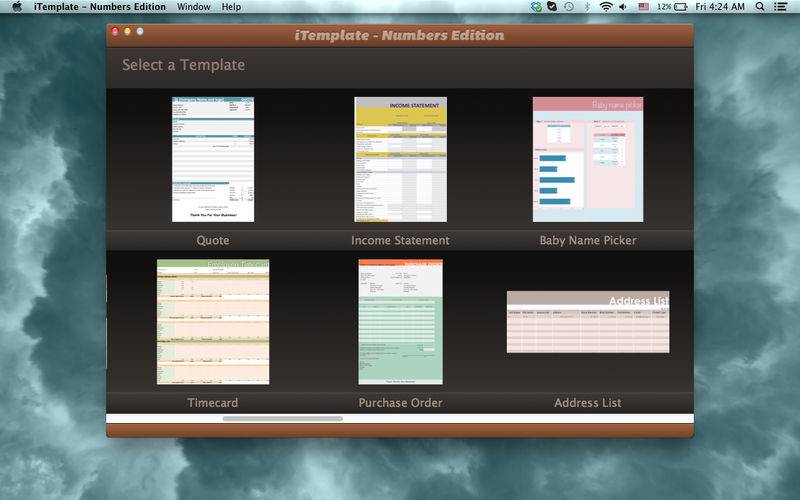Image resolution: width=800 pixels, height=500 pixels.
Task: Open the US flag input source menu
Action: click(644, 7)
